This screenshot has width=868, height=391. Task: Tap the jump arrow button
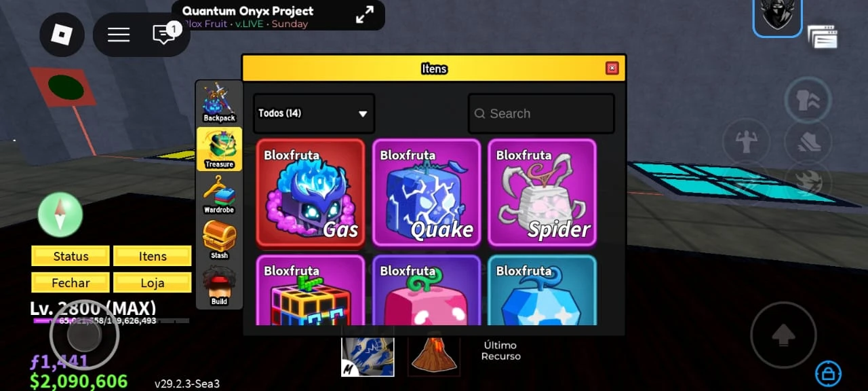point(783,335)
